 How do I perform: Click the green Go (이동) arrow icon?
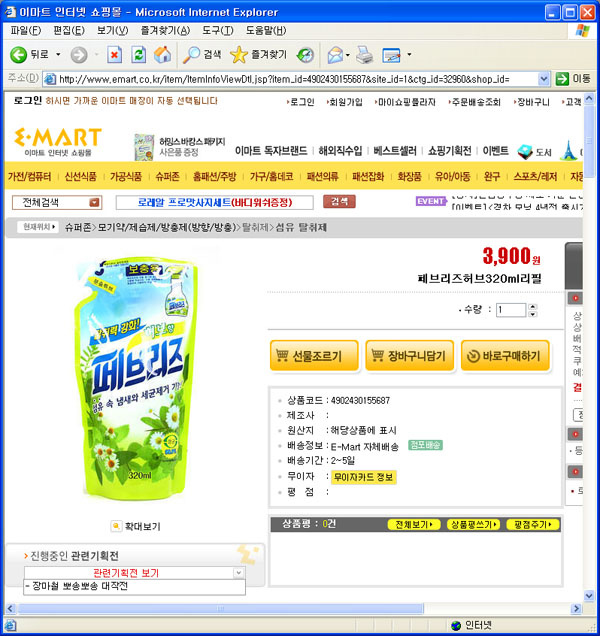point(562,79)
